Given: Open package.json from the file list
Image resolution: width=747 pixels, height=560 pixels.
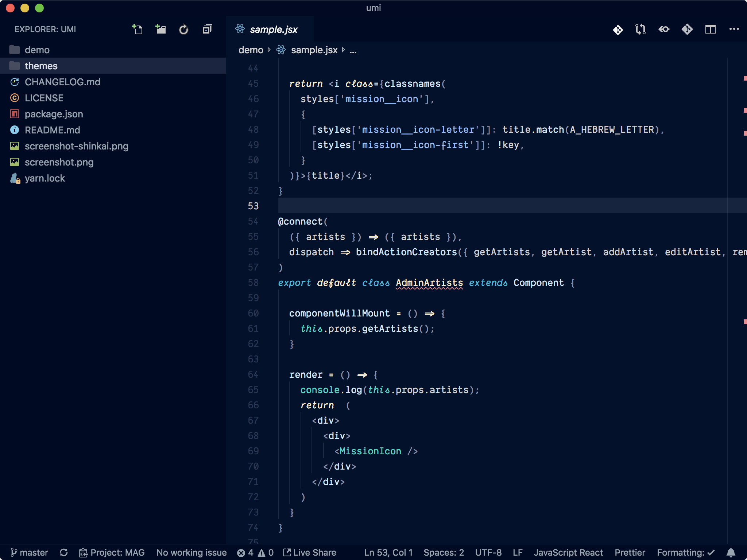Looking at the screenshot, I should [54, 114].
